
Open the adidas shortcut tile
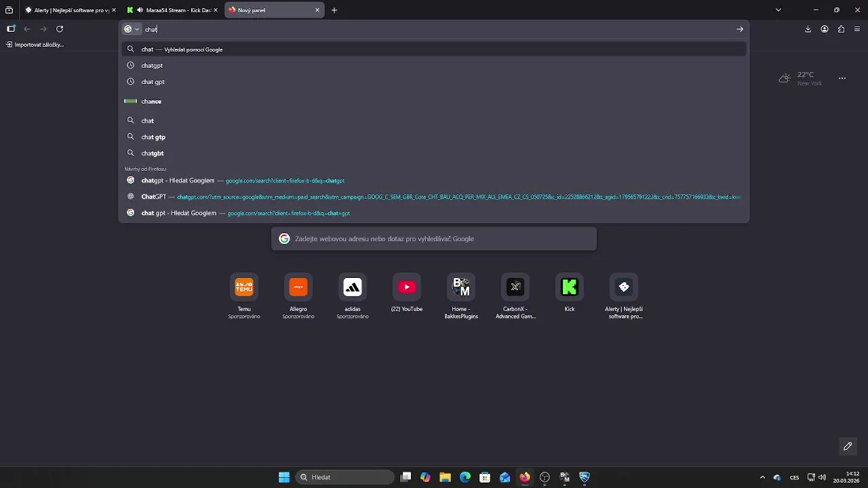pos(353,296)
